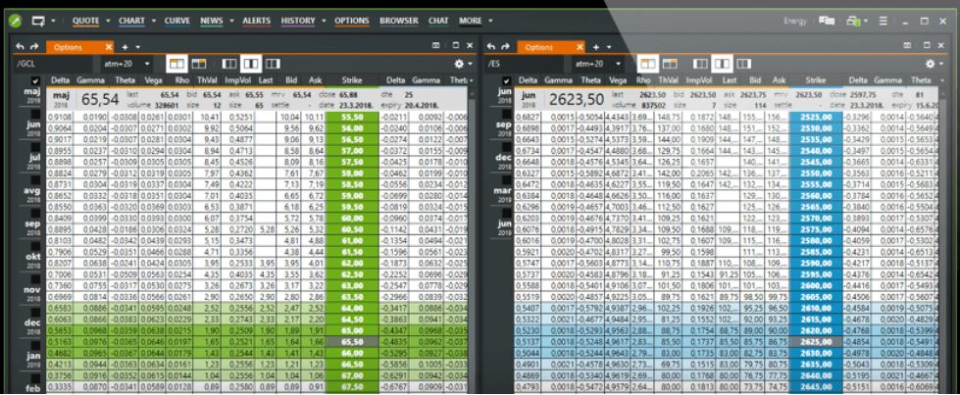The height and width of the screenshot is (395, 960).
Task: Check the okt 2018 expiry checkbox
Action: pos(36,246)
